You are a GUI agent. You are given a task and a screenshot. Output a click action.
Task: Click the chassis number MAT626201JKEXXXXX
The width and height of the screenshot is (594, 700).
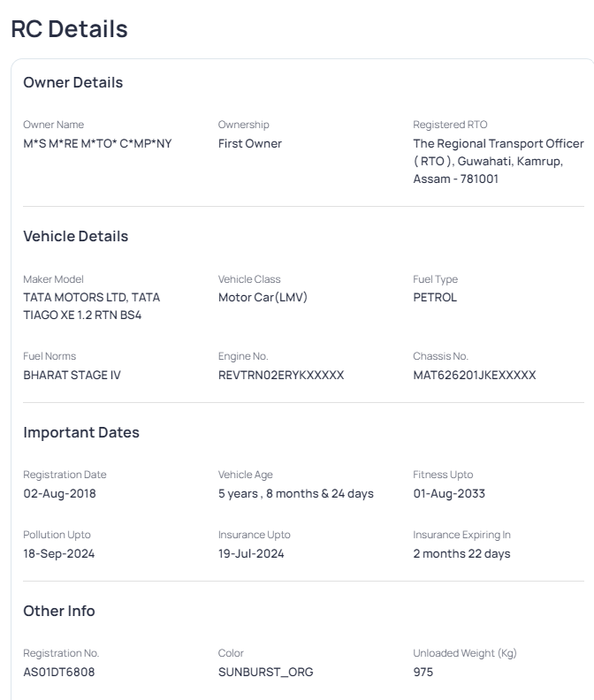point(474,375)
